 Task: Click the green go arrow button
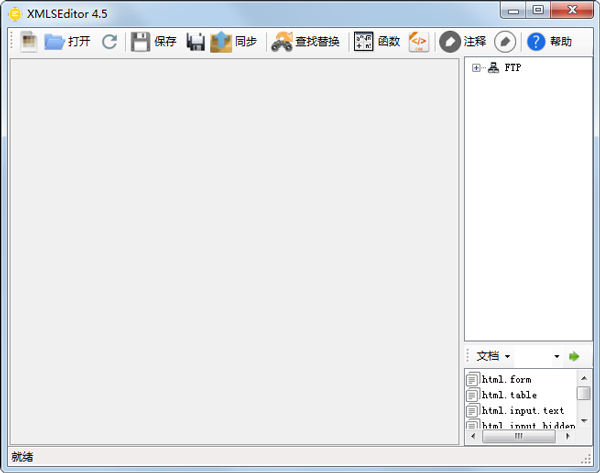[574, 356]
